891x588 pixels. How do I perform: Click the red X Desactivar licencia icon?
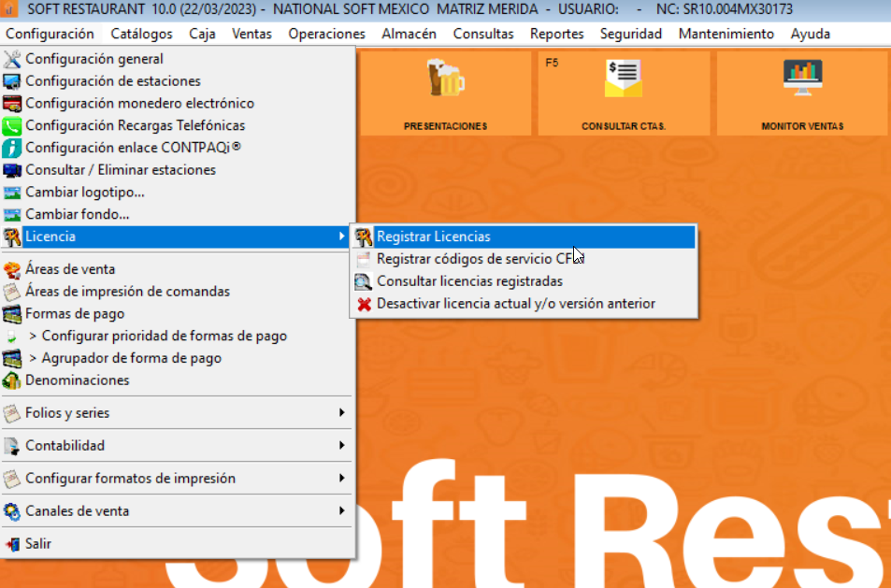364,304
